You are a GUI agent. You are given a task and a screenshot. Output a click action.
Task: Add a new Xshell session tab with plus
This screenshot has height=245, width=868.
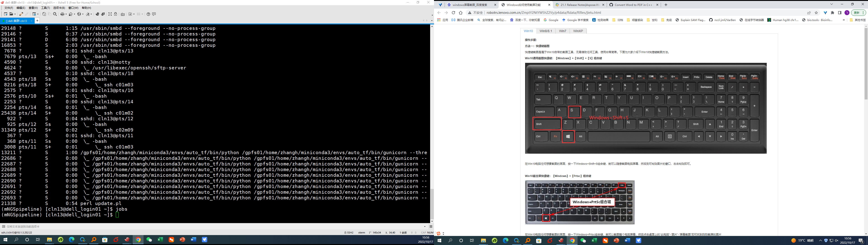coord(37,21)
